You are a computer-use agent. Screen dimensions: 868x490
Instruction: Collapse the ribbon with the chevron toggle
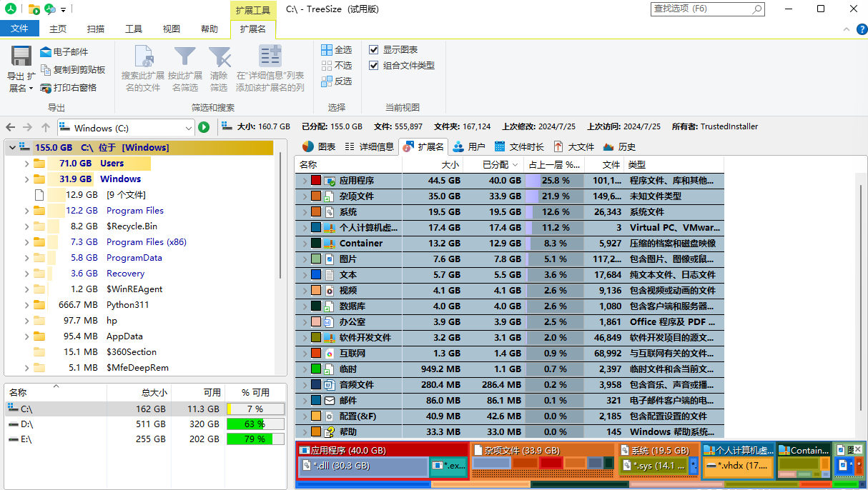point(846,29)
